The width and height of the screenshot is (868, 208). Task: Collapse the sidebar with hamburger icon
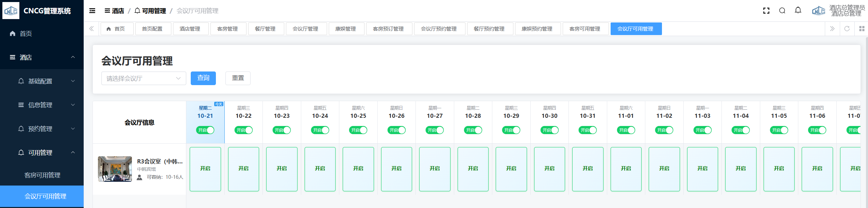pos(92,11)
